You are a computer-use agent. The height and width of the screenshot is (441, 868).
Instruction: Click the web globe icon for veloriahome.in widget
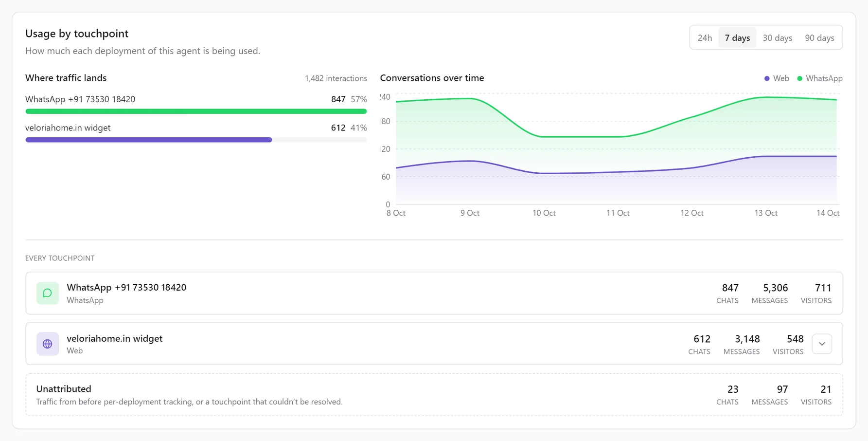pos(48,344)
